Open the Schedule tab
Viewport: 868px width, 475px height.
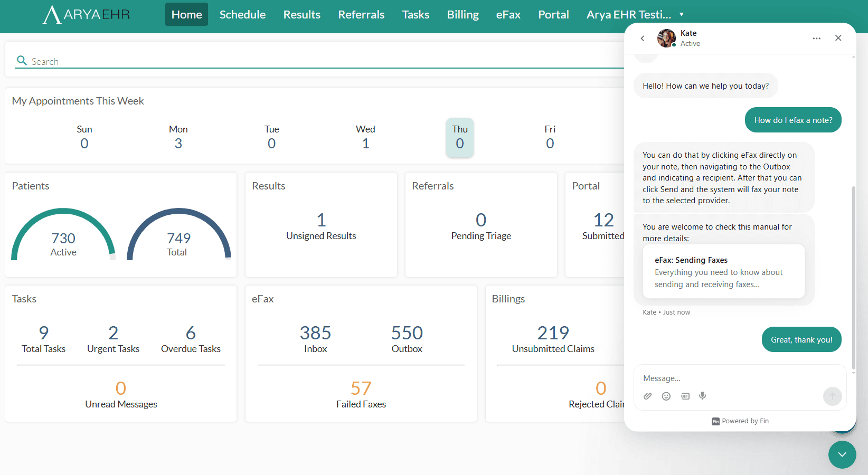coord(242,14)
